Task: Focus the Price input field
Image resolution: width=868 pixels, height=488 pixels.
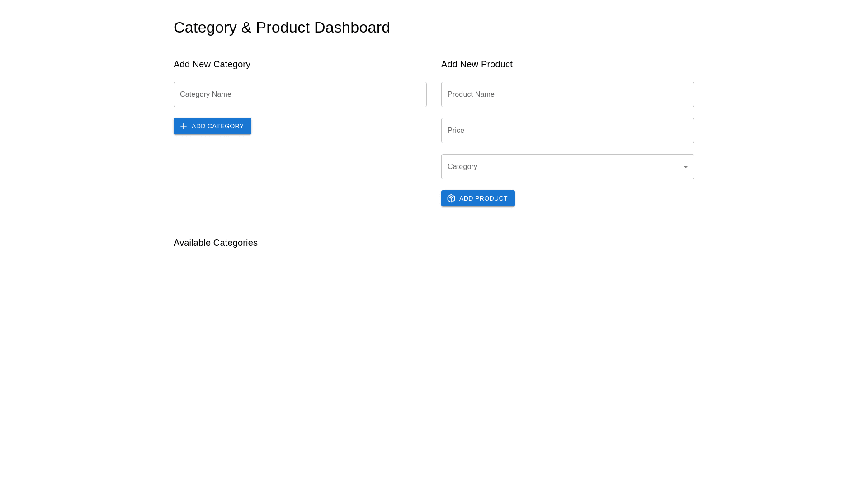Action: [x=567, y=130]
